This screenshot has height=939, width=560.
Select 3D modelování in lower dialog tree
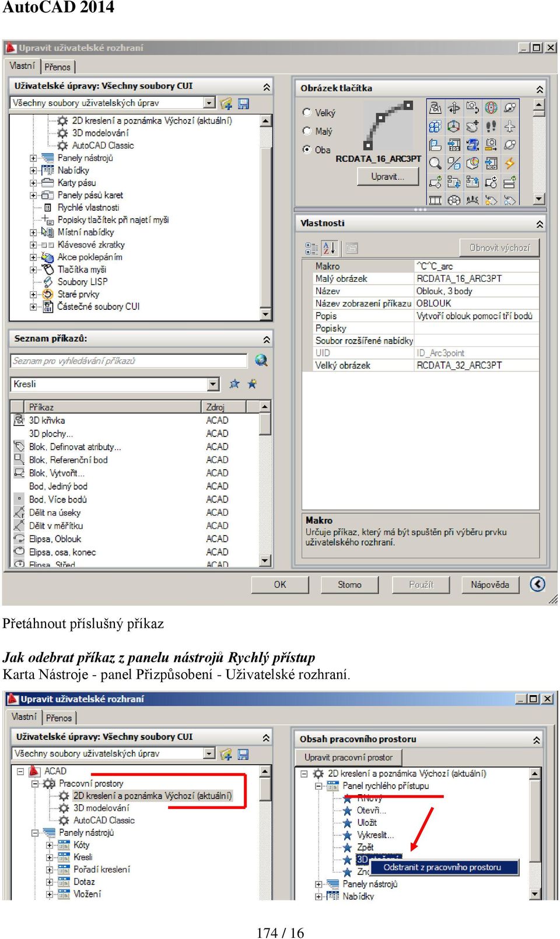pos(101,808)
